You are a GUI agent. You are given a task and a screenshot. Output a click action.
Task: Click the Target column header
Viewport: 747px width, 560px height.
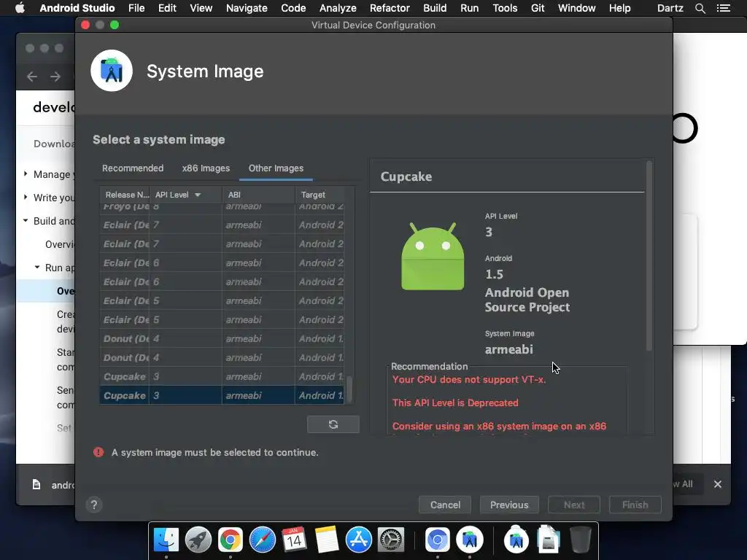click(320, 195)
